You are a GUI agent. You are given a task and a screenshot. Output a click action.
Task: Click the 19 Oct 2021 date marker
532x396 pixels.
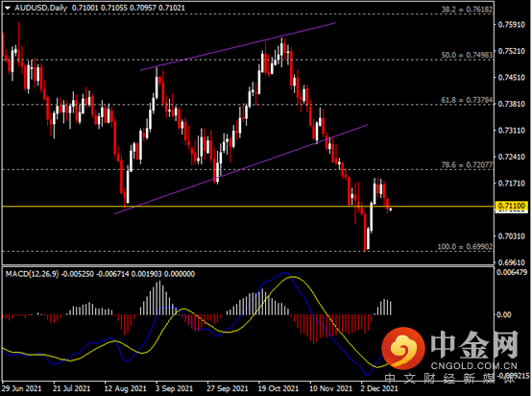[278, 388]
